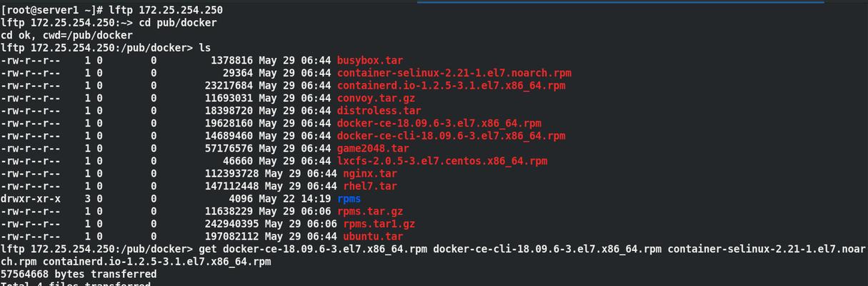Screen dimensions: 868x286
Task: Click the 'lftp 172.25.254.250' command on first line
Action: coord(166,10)
